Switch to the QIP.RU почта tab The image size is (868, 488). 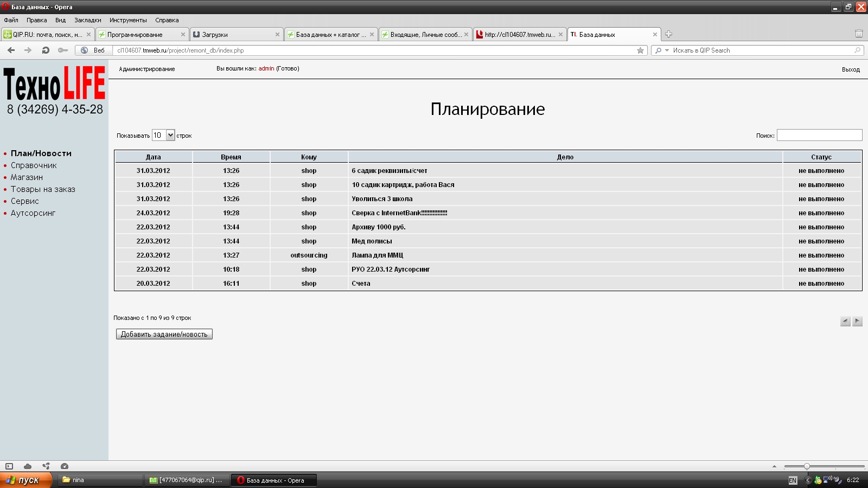[x=48, y=34]
